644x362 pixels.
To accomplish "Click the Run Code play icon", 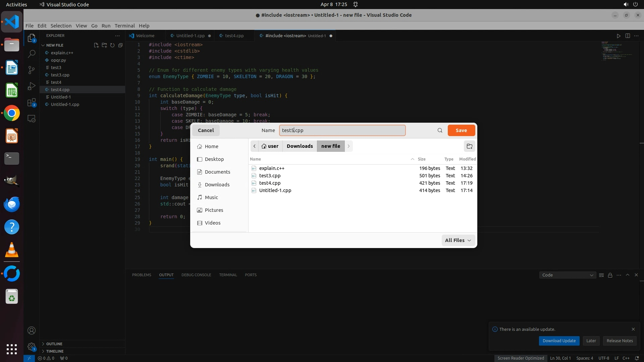I will tap(619, 36).
